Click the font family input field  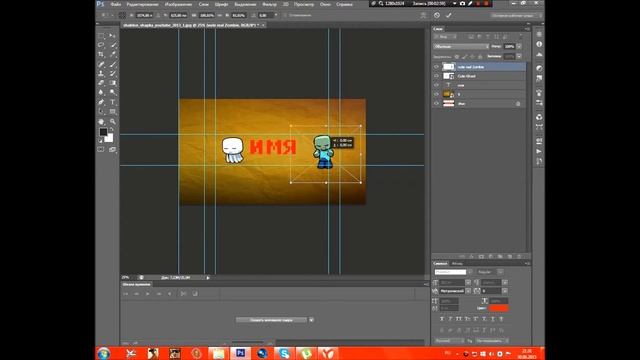coord(451,272)
